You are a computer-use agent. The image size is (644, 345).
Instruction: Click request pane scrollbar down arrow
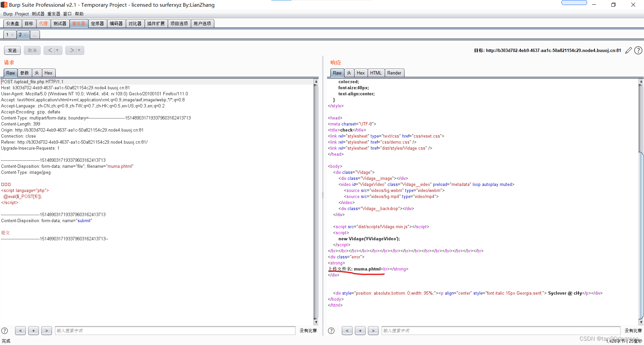[316, 322]
